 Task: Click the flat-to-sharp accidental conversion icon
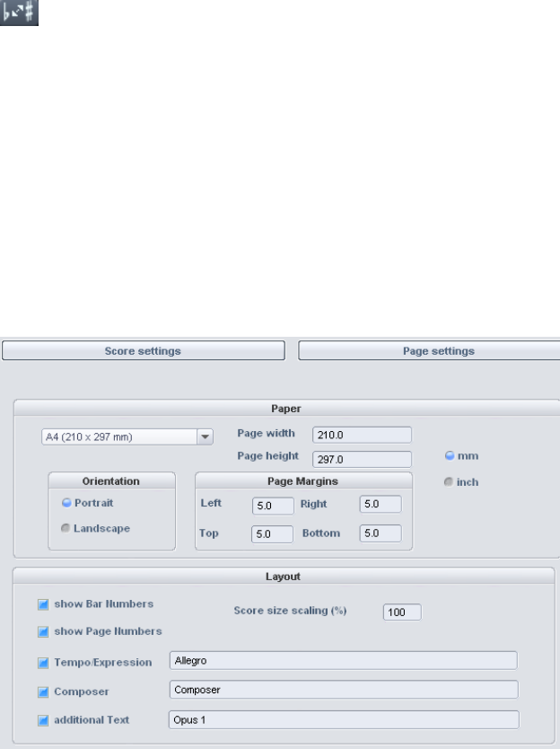[x=19, y=13]
